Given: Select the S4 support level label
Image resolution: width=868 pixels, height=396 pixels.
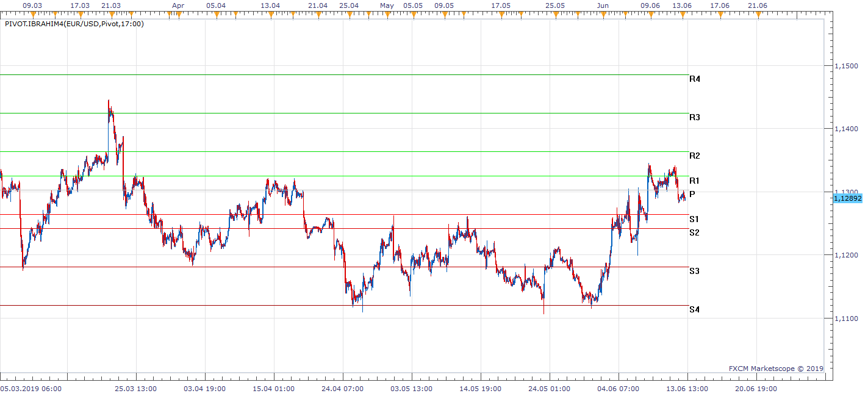Looking at the screenshot, I should (x=695, y=309).
